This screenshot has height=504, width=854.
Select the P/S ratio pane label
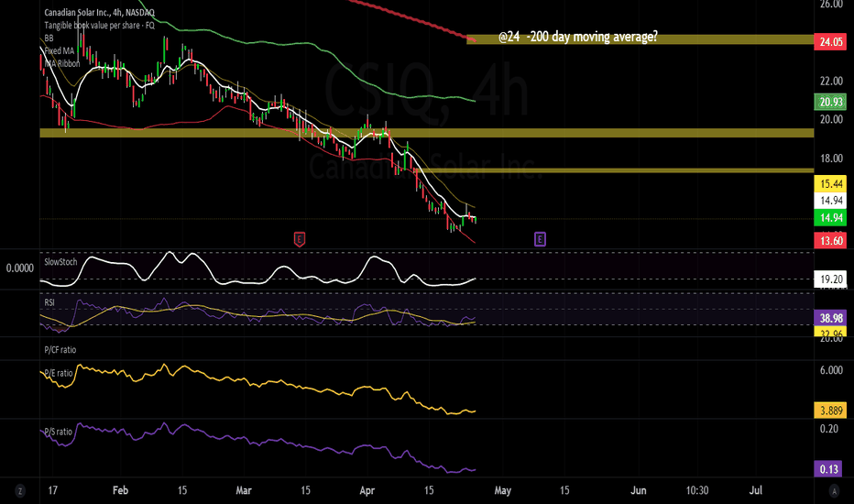pos(58,432)
